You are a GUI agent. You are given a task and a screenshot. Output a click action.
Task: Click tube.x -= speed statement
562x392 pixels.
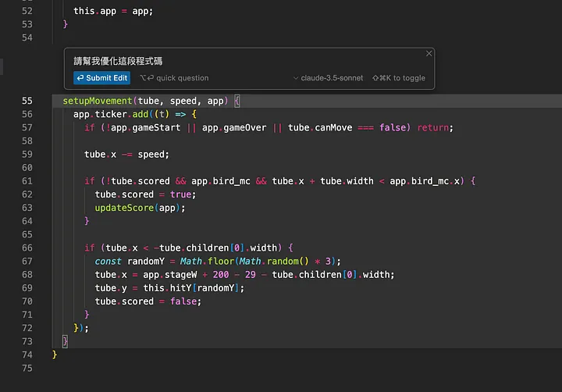[x=126, y=154]
